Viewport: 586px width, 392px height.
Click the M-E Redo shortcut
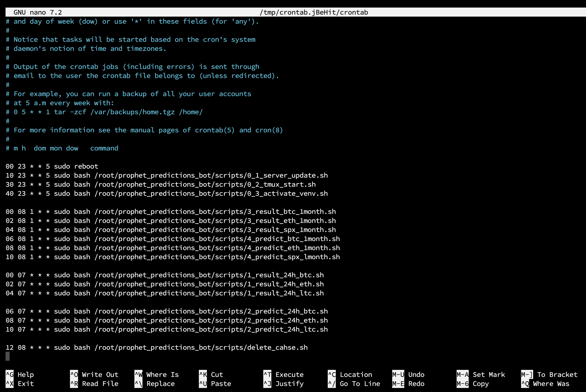point(408,384)
